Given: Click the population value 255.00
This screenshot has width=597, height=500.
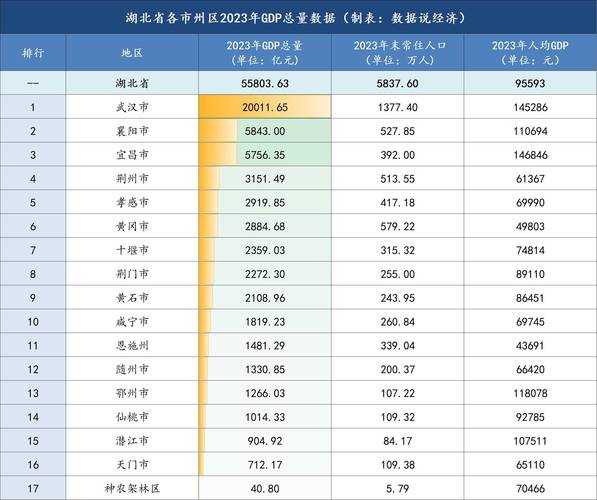Looking at the screenshot, I should coord(397,274).
